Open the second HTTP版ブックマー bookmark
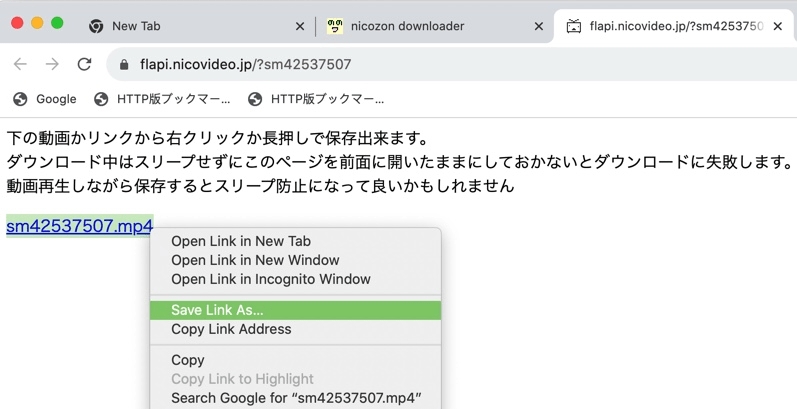The image size is (797, 409). [x=316, y=99]
